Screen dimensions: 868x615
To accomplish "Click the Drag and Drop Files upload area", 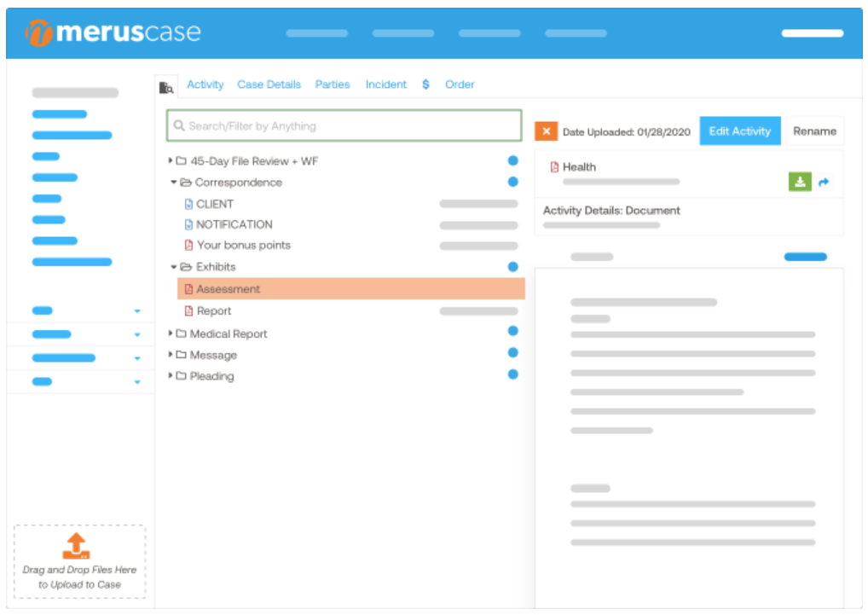I will click(x=79, y=561).
